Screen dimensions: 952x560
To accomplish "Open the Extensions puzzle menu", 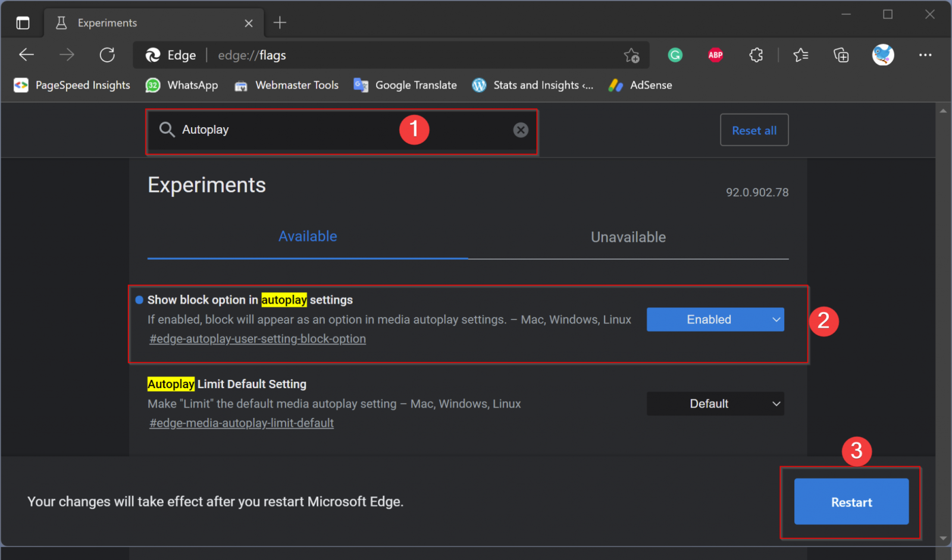I will click(756, 55).
